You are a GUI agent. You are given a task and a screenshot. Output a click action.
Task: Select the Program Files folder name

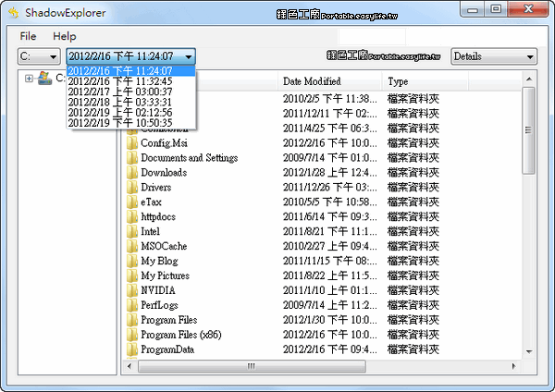(x=169, y=320)
